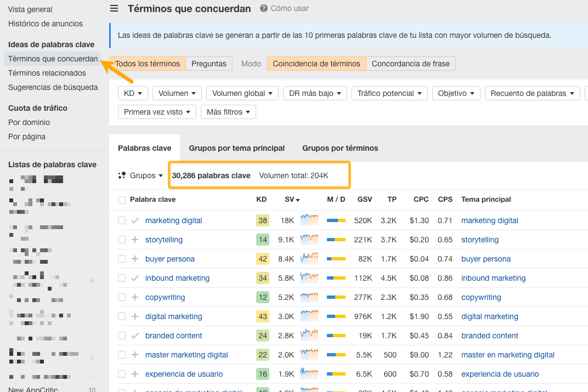
Task: Switch matching mode to Concordancia de frase
Action: (411, 63)
